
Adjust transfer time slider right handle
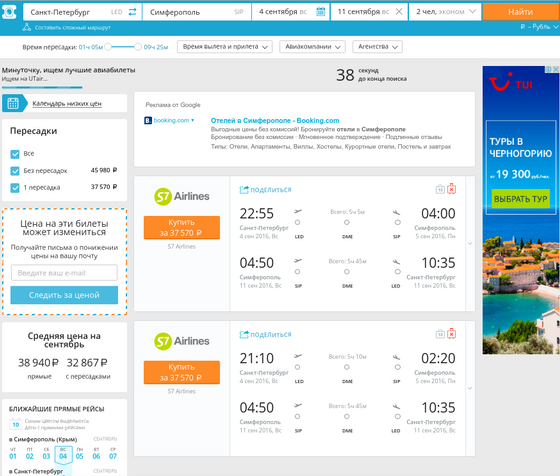point(138,47)
